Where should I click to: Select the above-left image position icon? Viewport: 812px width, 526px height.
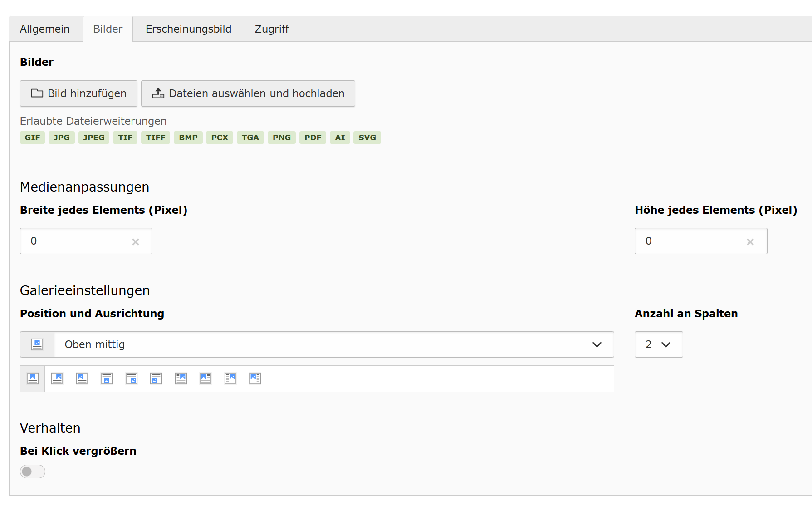pyautogui.click(x=82, y=379)
